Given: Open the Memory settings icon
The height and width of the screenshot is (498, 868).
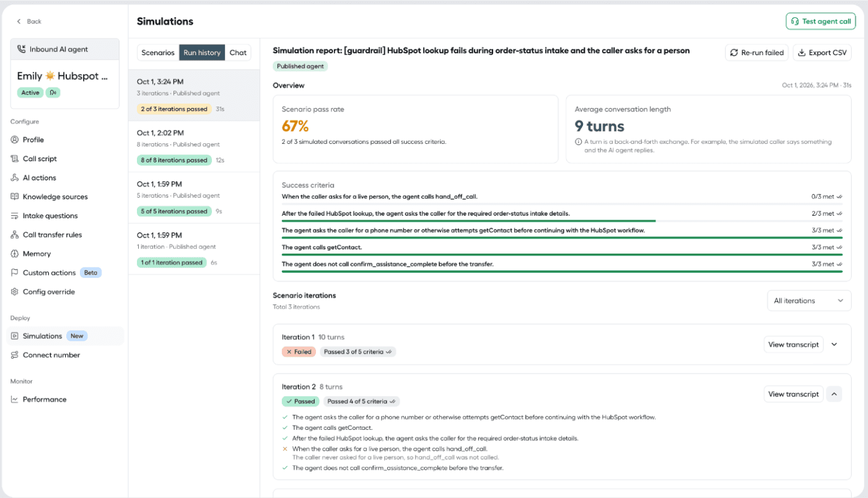Looking at the screenshot, I should 15,254.
